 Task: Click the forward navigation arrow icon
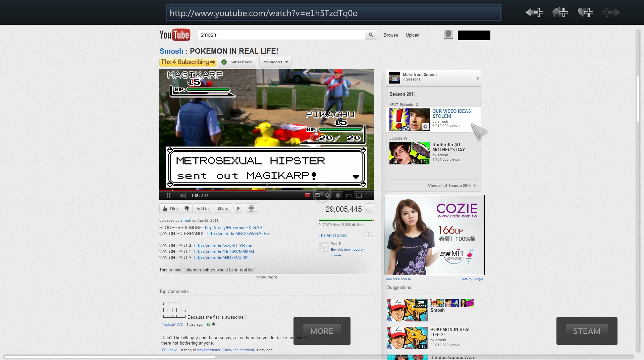pos(611,12)
